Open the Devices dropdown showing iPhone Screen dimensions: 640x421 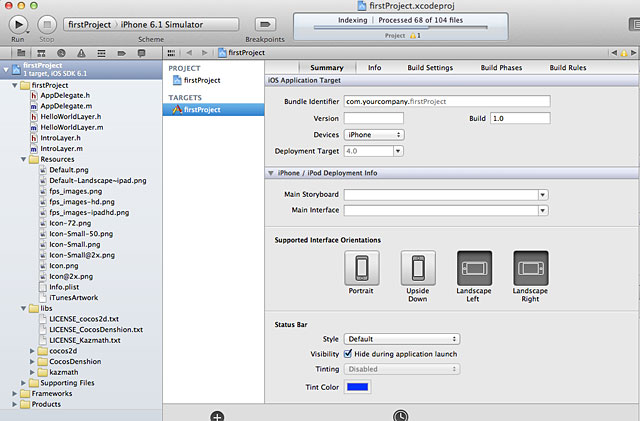click(x=374, y=135)
